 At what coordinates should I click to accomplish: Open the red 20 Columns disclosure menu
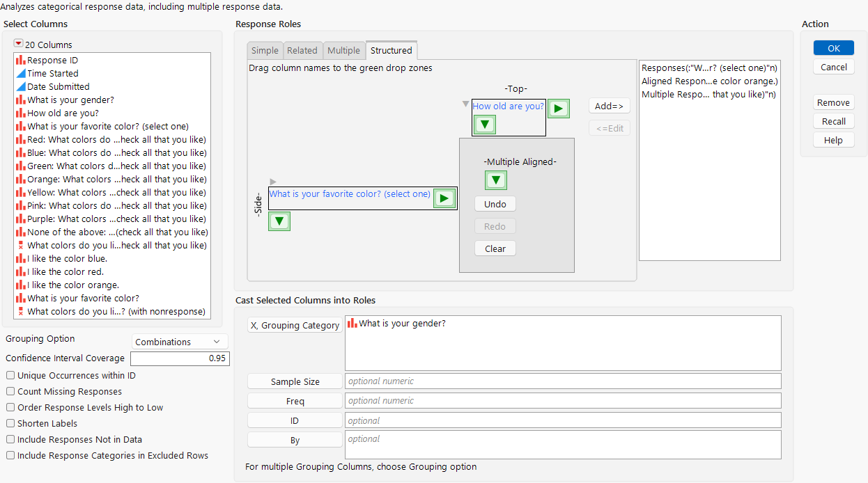pyautogui.click(x=17, y=44)
